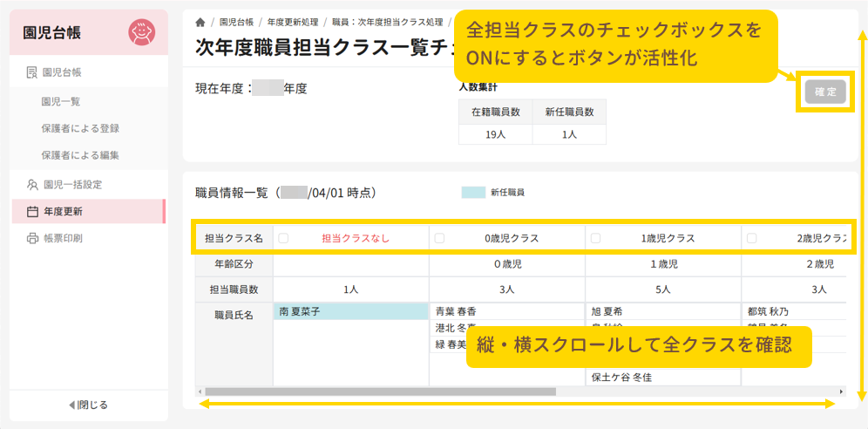This screenshot has height=429, width=868.
Task: Open 保護者による編集 menu item
Action: [x=80, y=155]
